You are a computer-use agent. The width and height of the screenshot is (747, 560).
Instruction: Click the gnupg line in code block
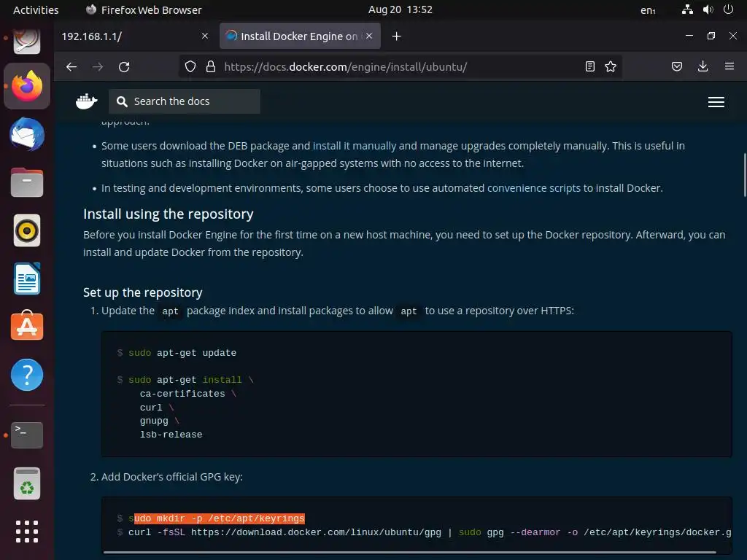154,421
